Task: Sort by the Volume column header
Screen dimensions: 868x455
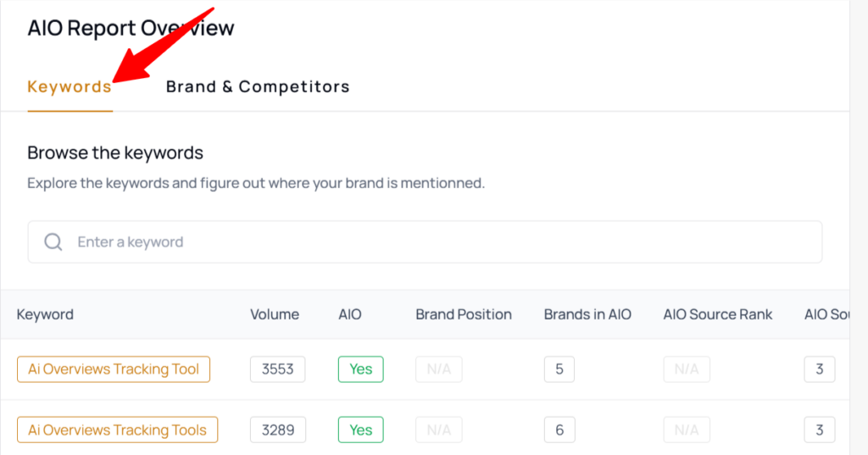Action: (275, 314)
